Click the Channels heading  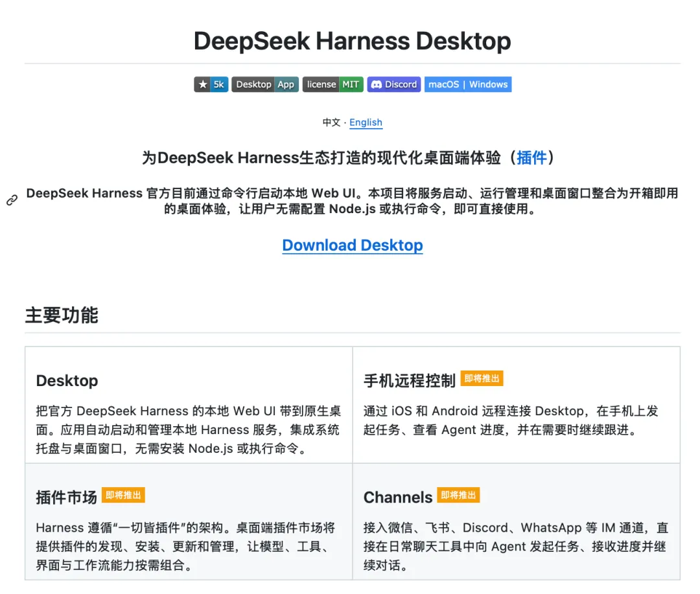(398, 497)
